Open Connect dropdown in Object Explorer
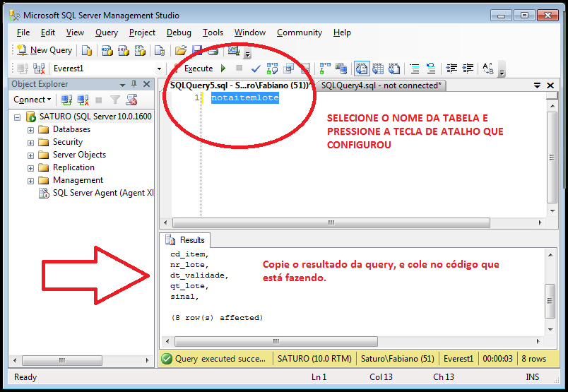568x392 pixels. pyautogui.click(x=32, y=100)
